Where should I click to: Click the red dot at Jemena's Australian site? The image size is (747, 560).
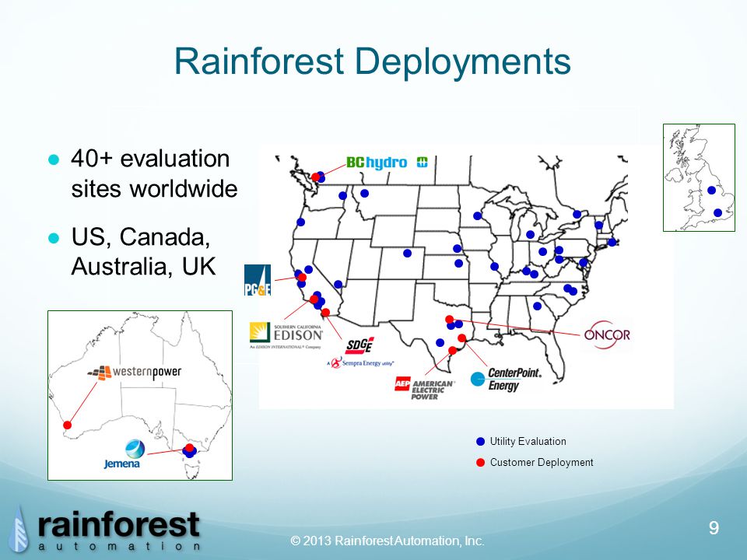coord(189,448)
